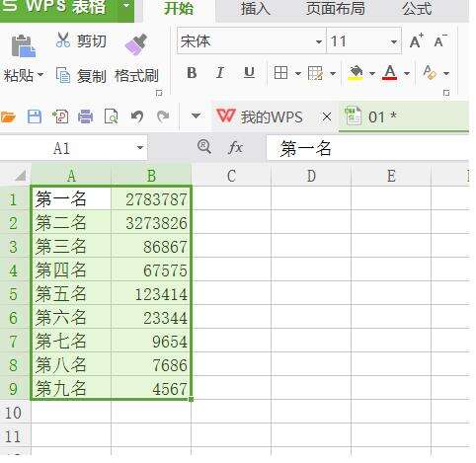This screenshot has height=463, width=476.
Task: Click the table style grid icon
Action: (x=315, y=73)
